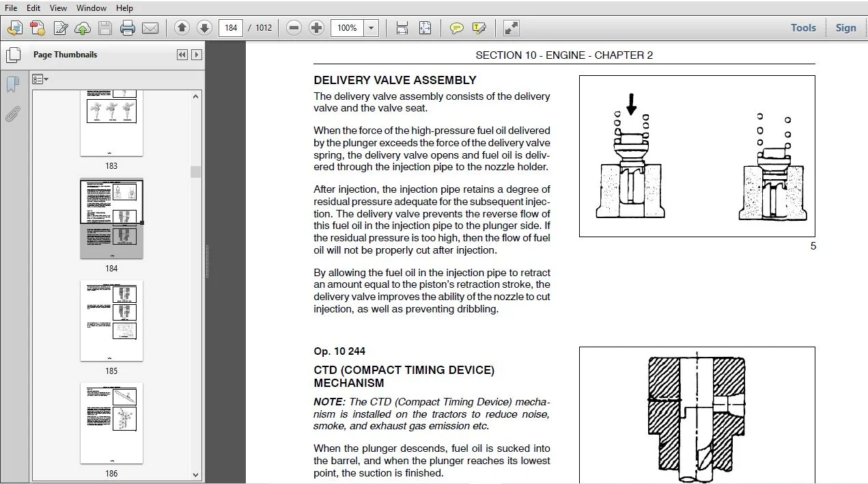Print the document using printer icon
This screenshot has height=484, width=868.
coord(127,28)
